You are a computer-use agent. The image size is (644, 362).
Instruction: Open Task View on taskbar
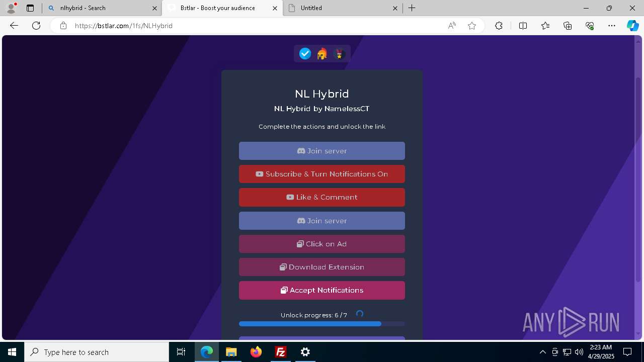(x=181, y=352)
